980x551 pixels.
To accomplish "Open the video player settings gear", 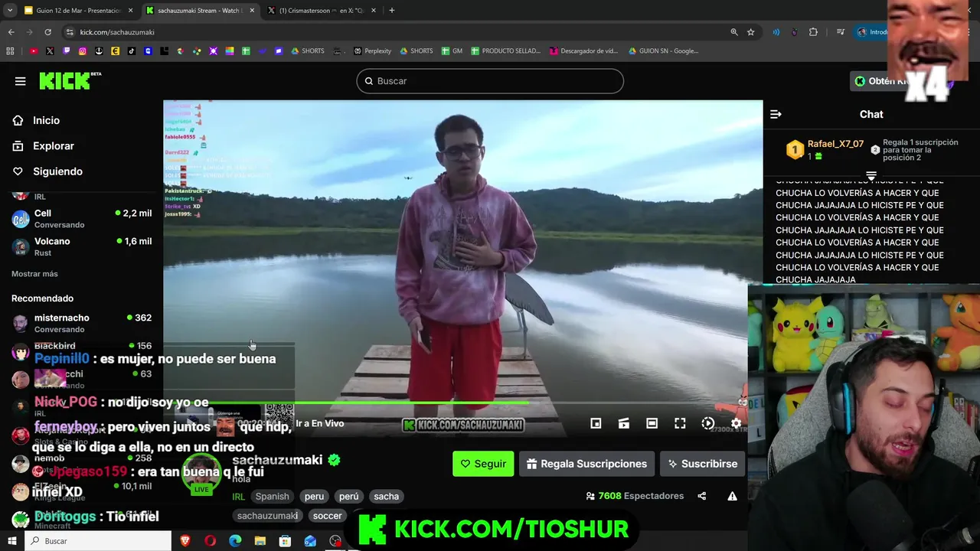I will [x=736, y=423].
